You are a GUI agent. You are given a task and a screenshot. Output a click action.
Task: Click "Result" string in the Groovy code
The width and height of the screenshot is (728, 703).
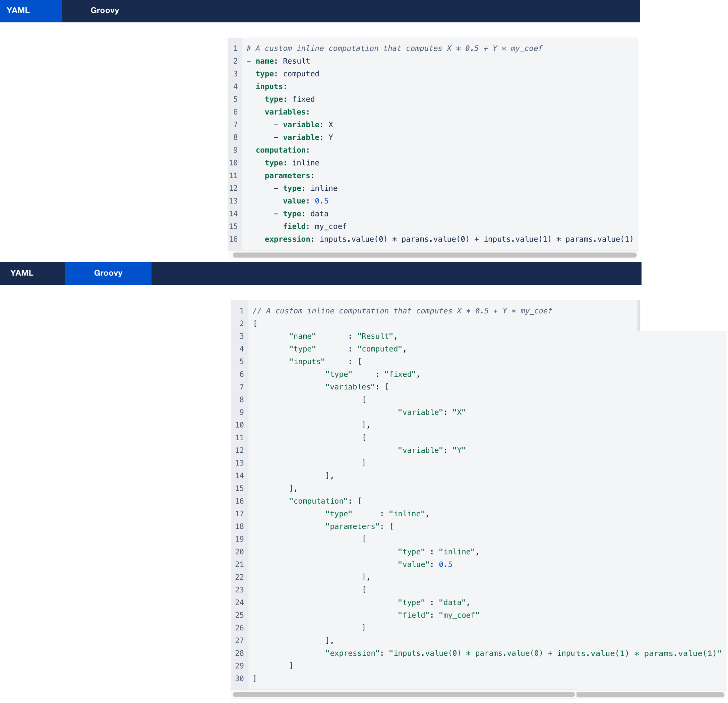[x=375, y=336]
